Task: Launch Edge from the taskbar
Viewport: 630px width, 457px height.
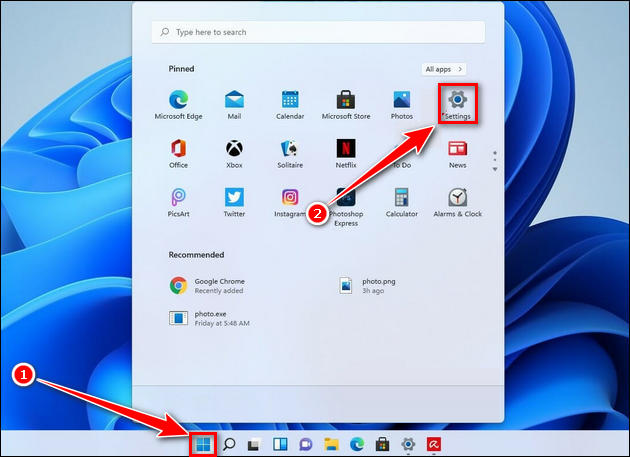Action: 357,444
